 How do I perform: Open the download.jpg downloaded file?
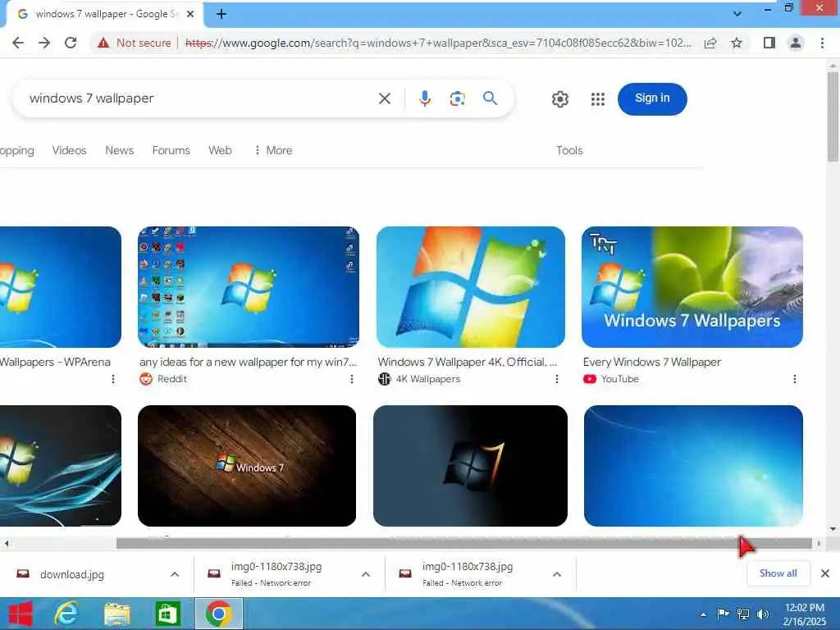point(72,575)
